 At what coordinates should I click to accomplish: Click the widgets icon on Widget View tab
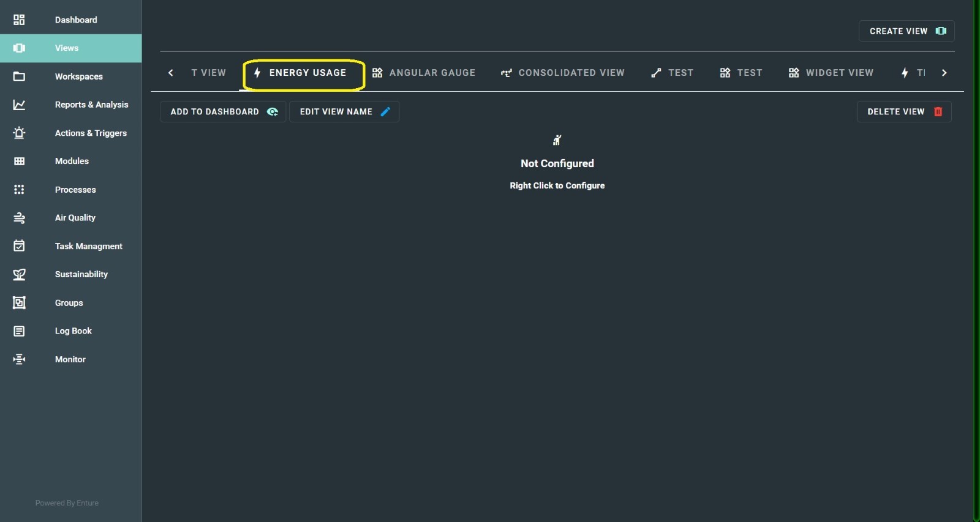coord(794,73)
